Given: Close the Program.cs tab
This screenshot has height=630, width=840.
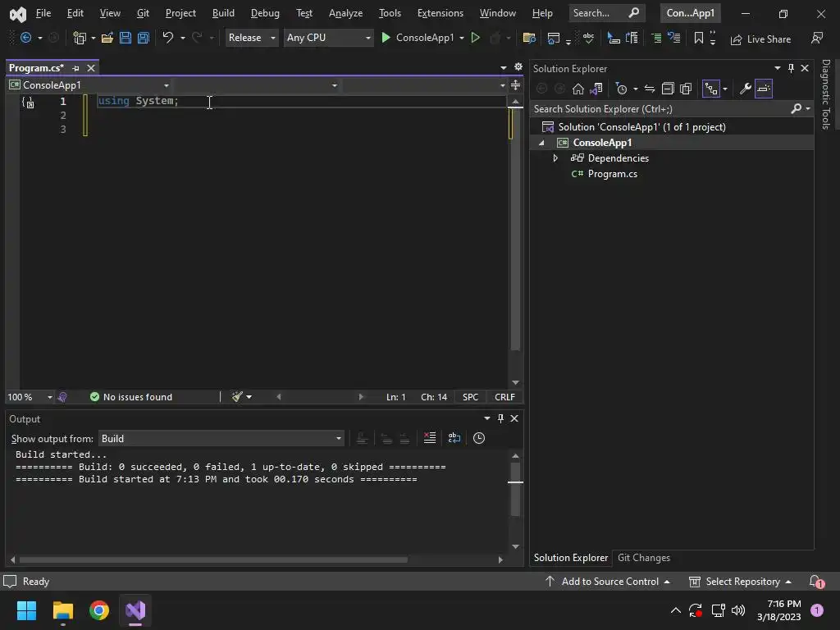Looking at the screenshot, I should click(x=91, y=68).
